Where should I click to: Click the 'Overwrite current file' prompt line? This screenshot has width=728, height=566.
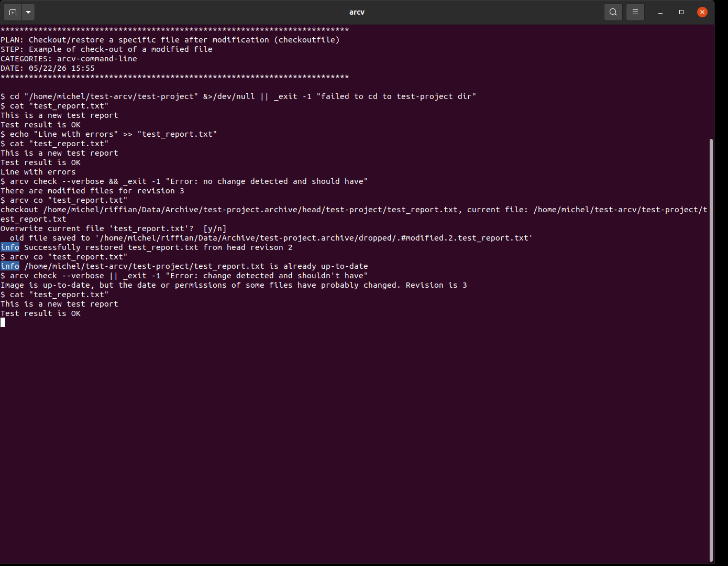(x=114, y=228)
